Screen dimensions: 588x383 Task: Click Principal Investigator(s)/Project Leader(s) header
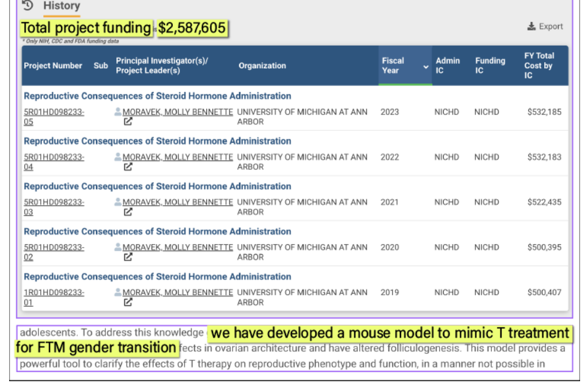pyautogui.click(x=162, y=66)
